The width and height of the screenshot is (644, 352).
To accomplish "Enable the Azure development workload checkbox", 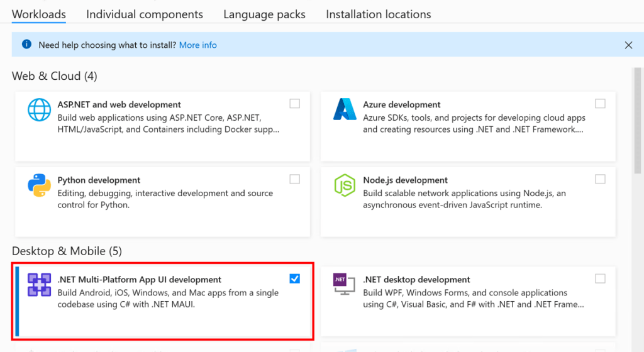I will point(600,104).
